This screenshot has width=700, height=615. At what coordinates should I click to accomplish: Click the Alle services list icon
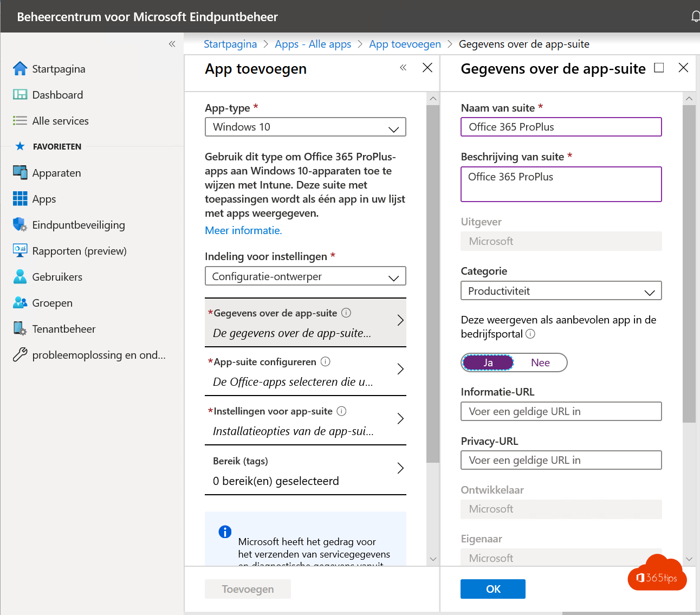click(x=20, y=121)
